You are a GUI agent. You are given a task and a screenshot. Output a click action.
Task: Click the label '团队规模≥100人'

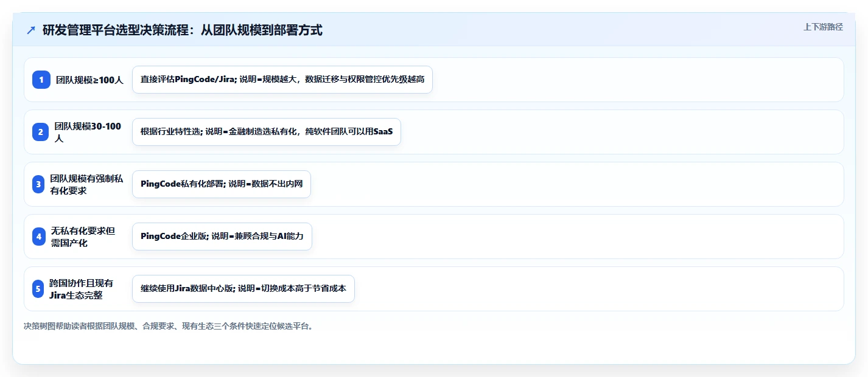[x=89, y=80]
